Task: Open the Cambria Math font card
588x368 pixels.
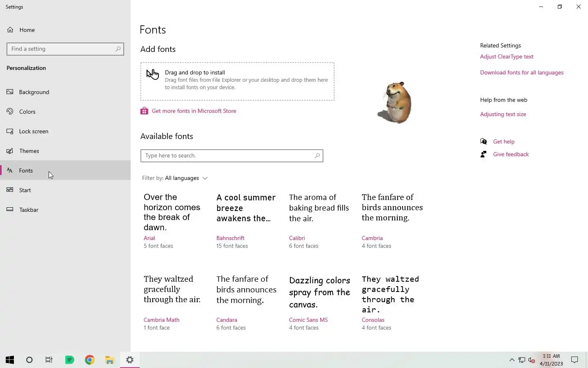Action: (174, 303)
